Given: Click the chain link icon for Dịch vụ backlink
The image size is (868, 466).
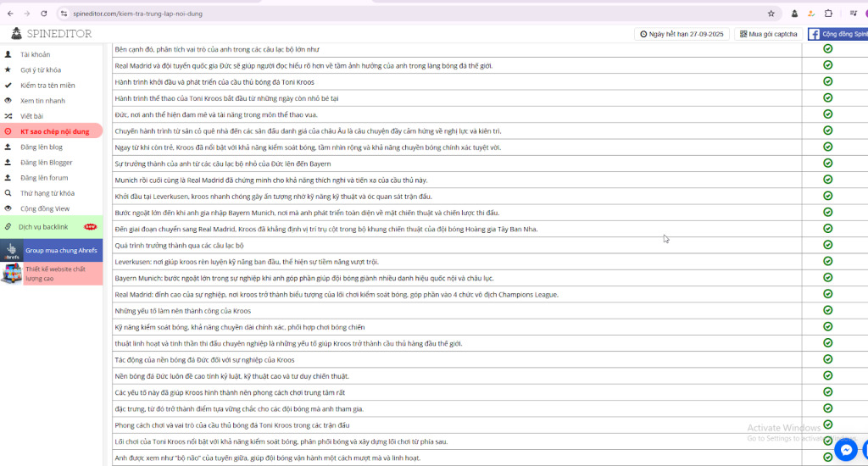Looking at the screenshot, I should click(x=8, y=227).
